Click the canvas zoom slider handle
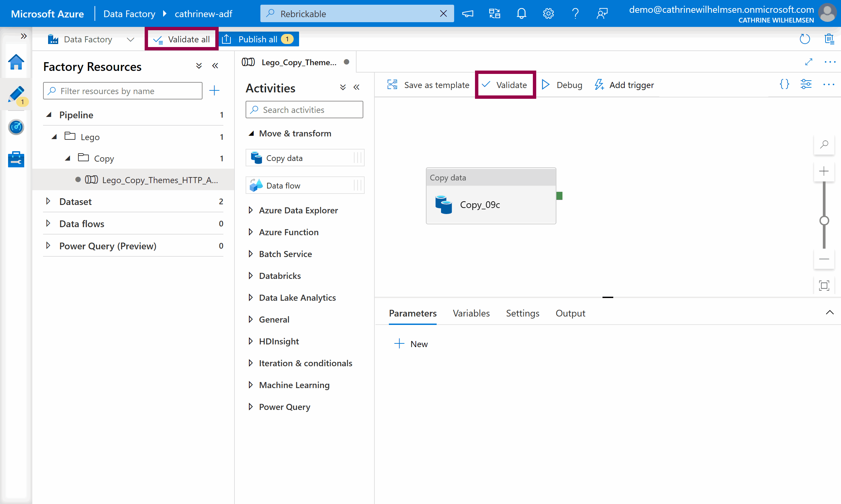Screen dimensions: 841x504 click(x=824, y=221)
